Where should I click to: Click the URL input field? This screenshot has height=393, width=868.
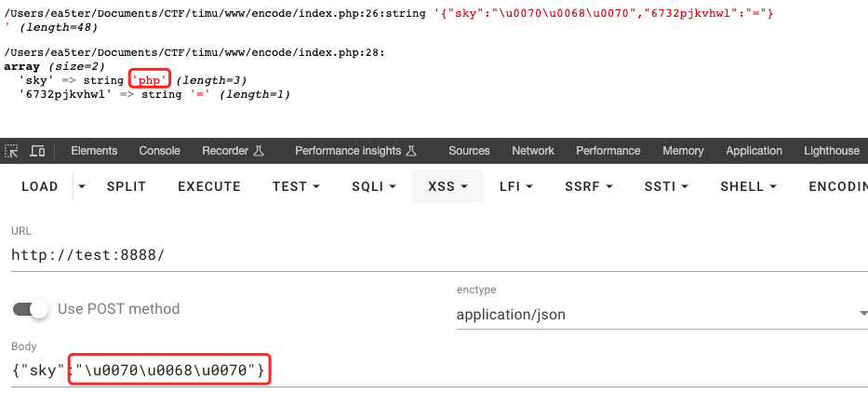(x=437, y=255)
